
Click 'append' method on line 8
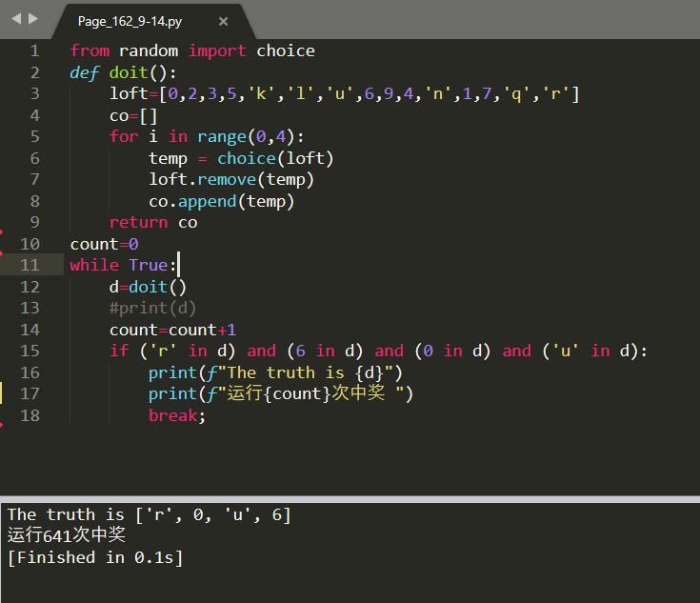point(208,201)
